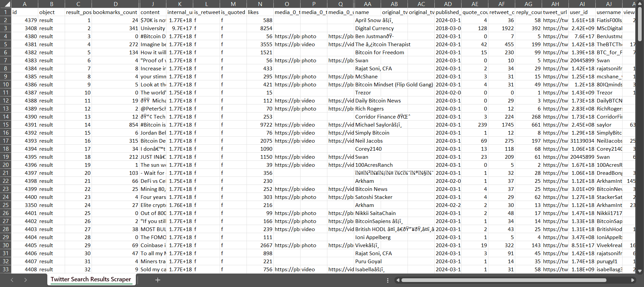Click the likes header cell
The width and height of the screenshot is (644, 287).
click(260, 12)
